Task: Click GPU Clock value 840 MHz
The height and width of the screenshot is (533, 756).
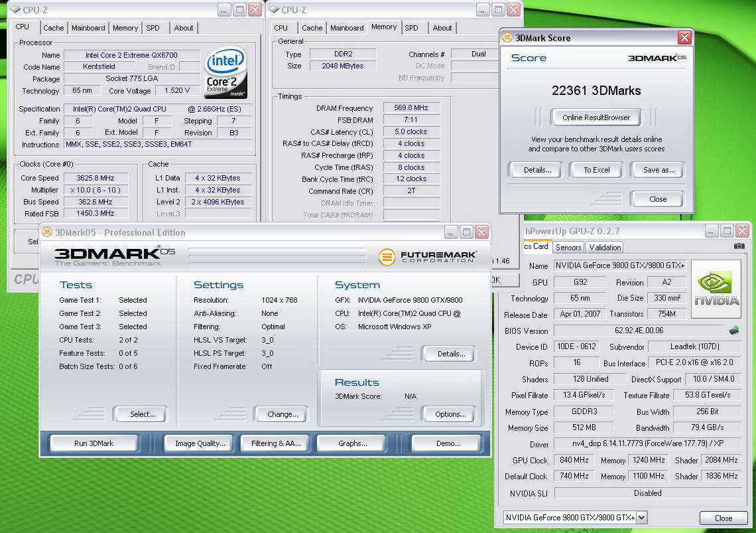Action: [x=574, y=460]
